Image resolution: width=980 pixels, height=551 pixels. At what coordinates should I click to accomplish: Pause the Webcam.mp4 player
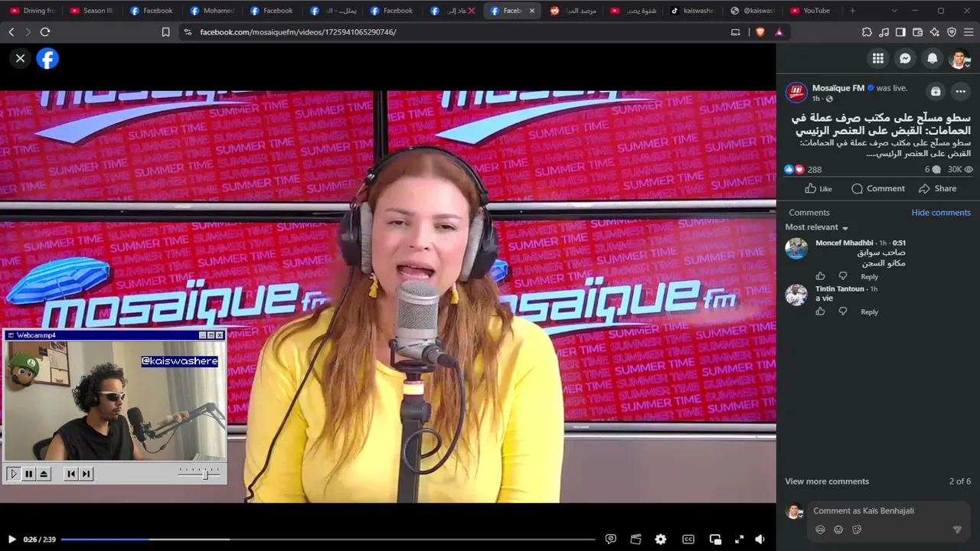(x=28, y=474)
